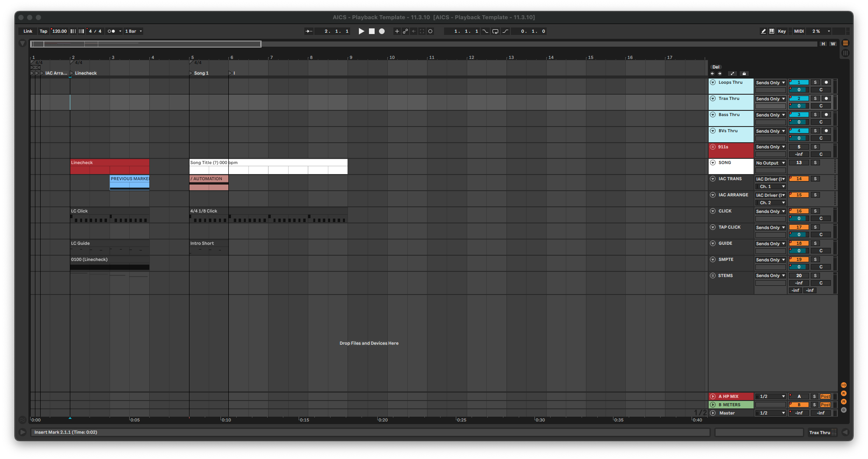Toggle GUIDE track activator 18
The width and height of the screenshot is (868, 459).
[x=799, y=243]
